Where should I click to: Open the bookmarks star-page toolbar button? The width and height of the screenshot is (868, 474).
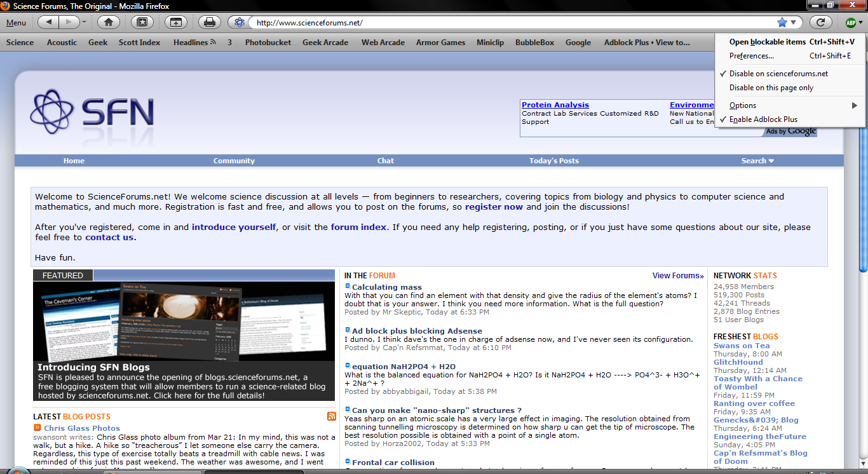(142, 22)
